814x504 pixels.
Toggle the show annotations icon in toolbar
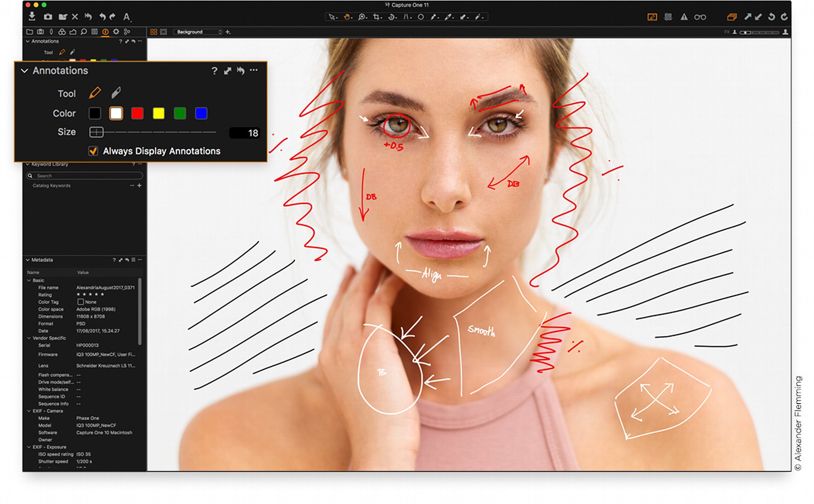click(x=652, y=17)
